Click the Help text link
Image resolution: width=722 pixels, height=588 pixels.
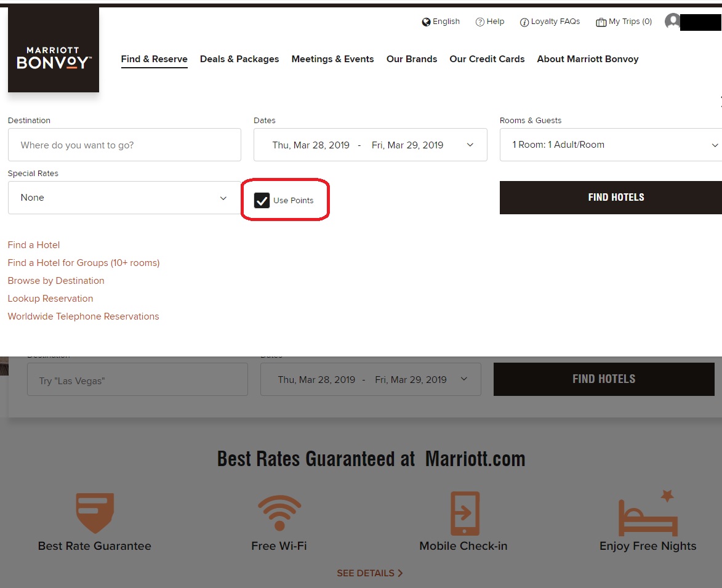(x=495, y=22)
